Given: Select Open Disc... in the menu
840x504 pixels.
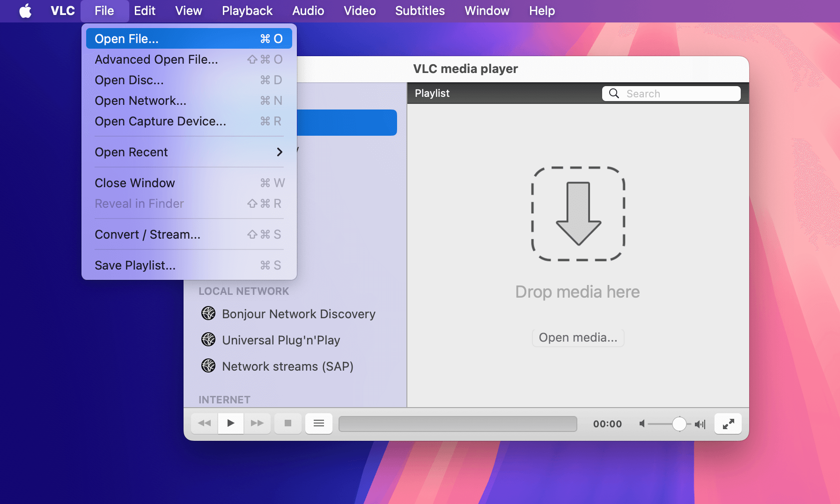Looking at the screenshot, I should tap(189, 80).
